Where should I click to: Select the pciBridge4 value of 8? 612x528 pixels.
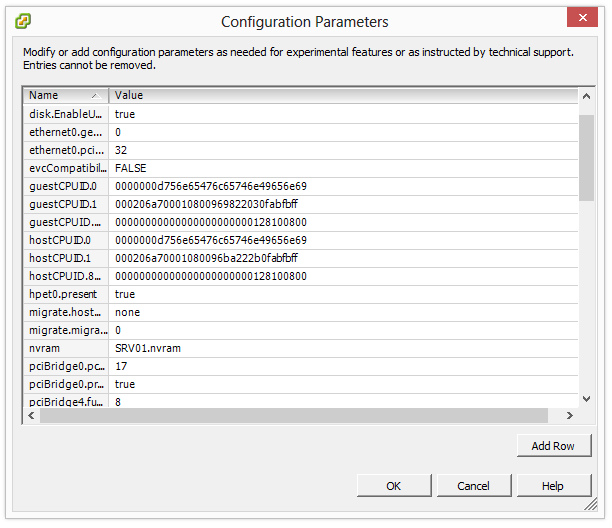pyautogui.click(x=119, y=402)
